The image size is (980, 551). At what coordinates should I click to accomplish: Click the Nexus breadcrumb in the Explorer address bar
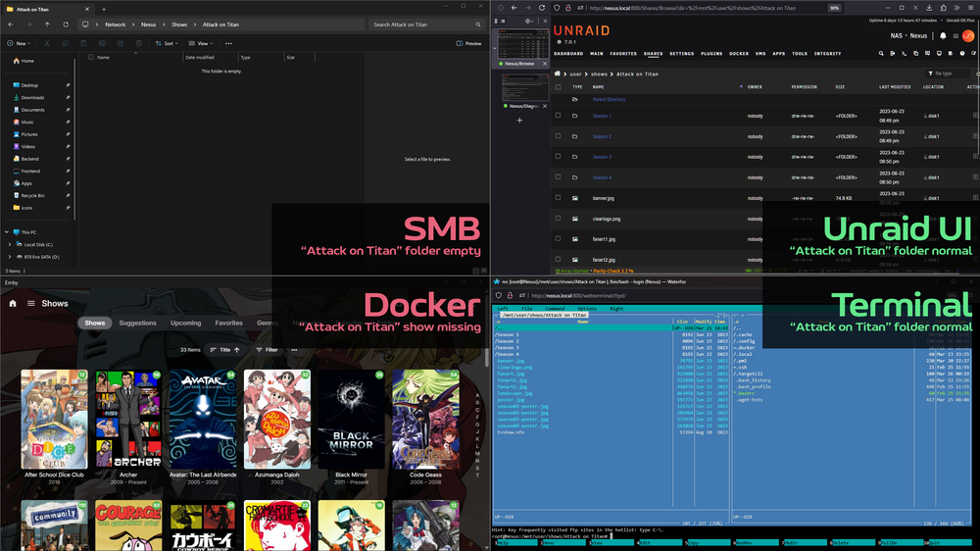pyautogui.click(x=149, y=25)
